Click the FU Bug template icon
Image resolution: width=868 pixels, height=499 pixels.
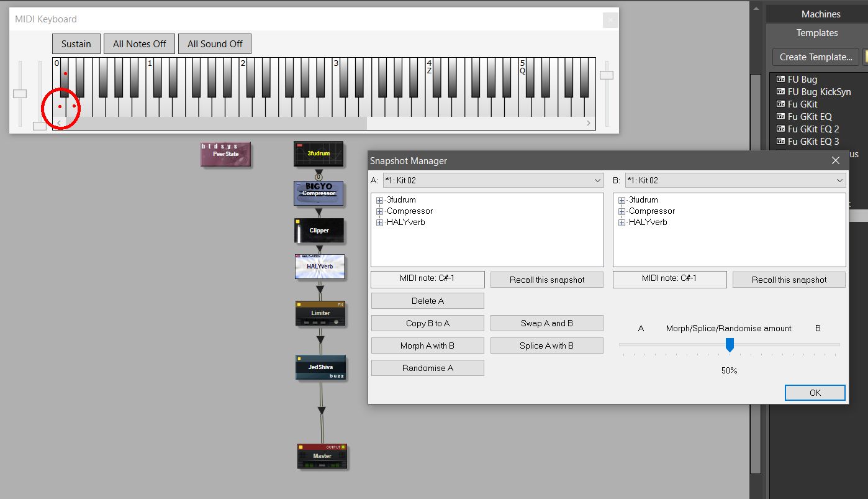tap(780, 79)
